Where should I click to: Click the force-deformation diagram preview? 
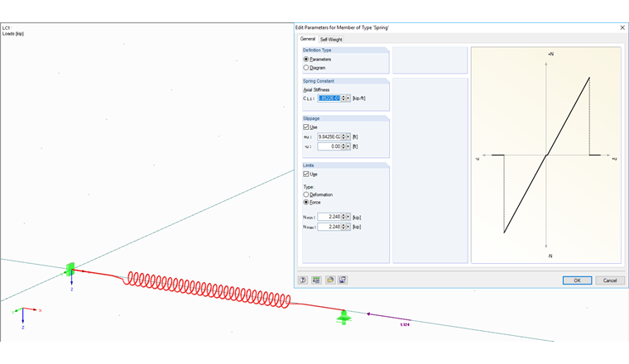546,156
